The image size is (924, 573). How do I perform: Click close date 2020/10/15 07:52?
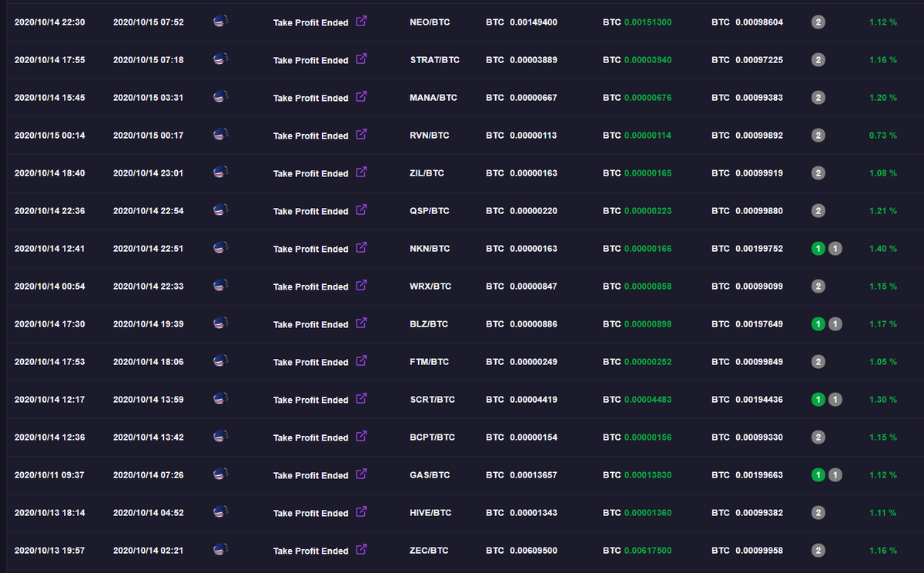click(149, 22)
